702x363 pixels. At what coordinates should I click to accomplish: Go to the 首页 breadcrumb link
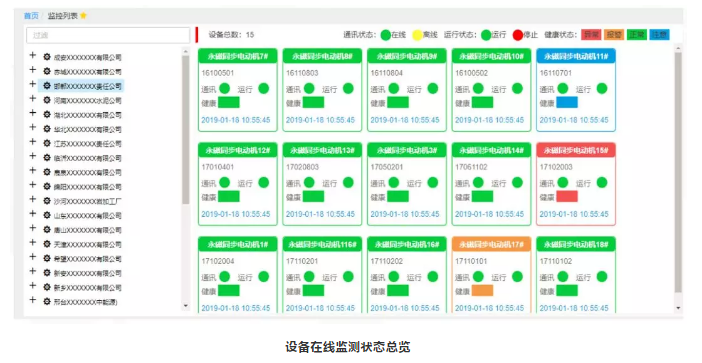[31, 16]
